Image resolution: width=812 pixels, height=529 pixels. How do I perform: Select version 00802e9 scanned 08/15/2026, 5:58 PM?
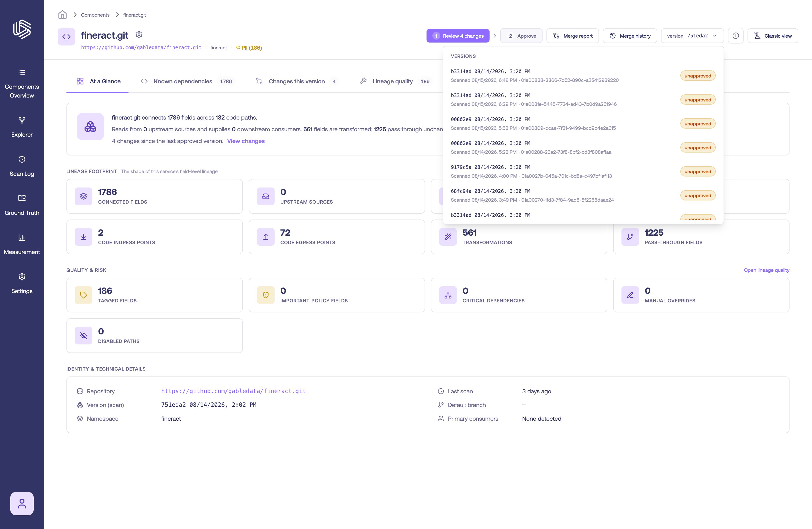[583, 124]
